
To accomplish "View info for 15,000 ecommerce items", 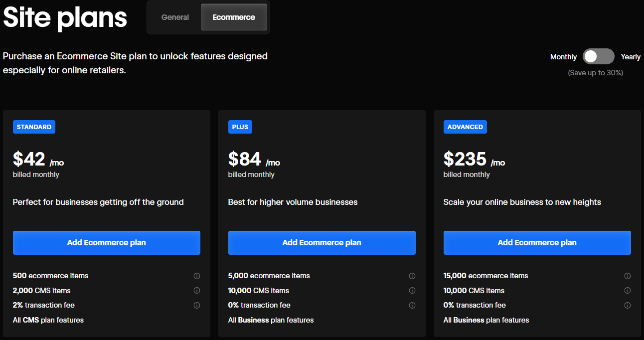I will point(628,276).
